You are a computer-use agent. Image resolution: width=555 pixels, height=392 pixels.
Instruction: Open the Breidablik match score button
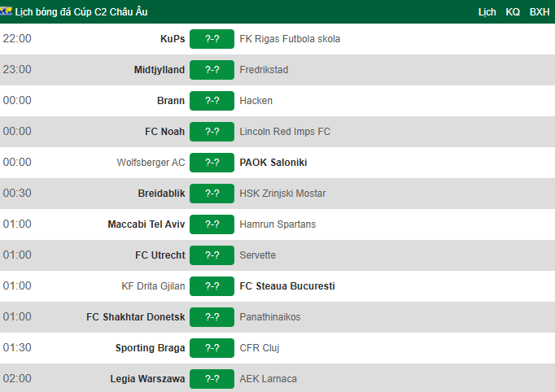(x=212, y=194)
